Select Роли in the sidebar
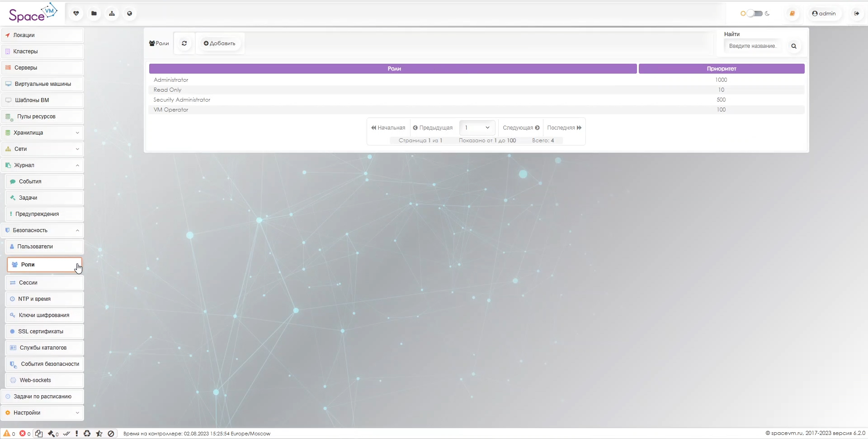Image resolution: width=868 pixels, height=439 pixels. tap(44, 265)
